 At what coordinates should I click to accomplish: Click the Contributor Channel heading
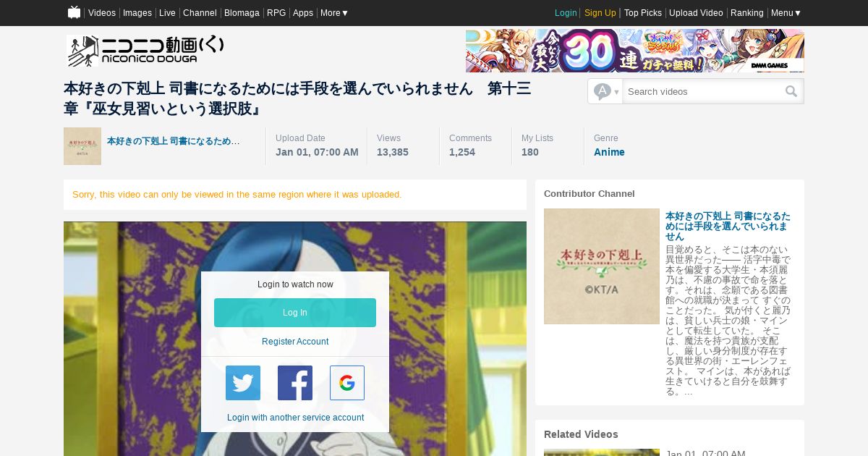coord(590,194)
